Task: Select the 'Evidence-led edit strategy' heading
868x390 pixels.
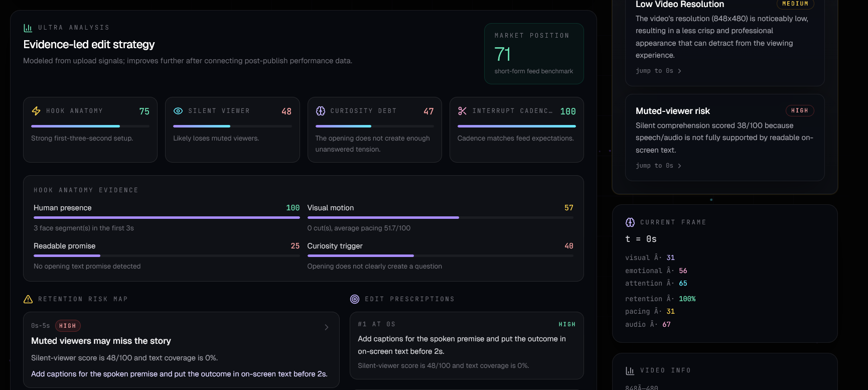Action: click(x=89, y=44)
